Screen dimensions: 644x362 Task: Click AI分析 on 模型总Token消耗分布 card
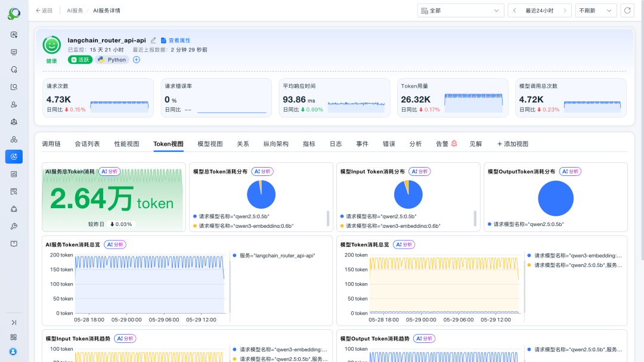pos(262,171)
